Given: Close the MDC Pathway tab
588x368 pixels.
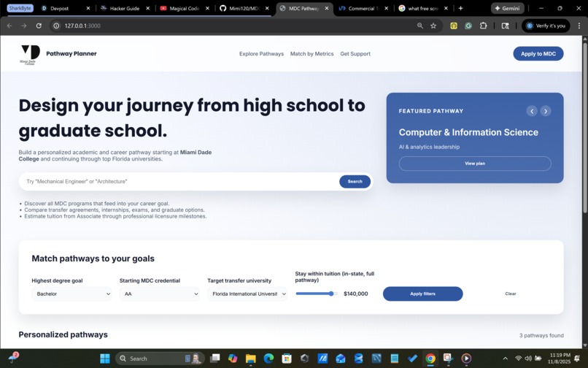Looking at the screenshot, I should tap(326, 8).
